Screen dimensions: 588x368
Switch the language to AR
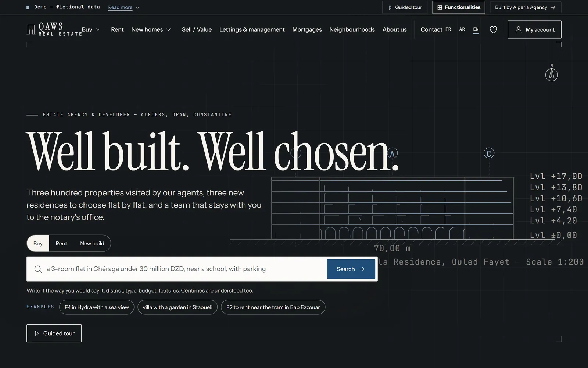click(462, 29)
